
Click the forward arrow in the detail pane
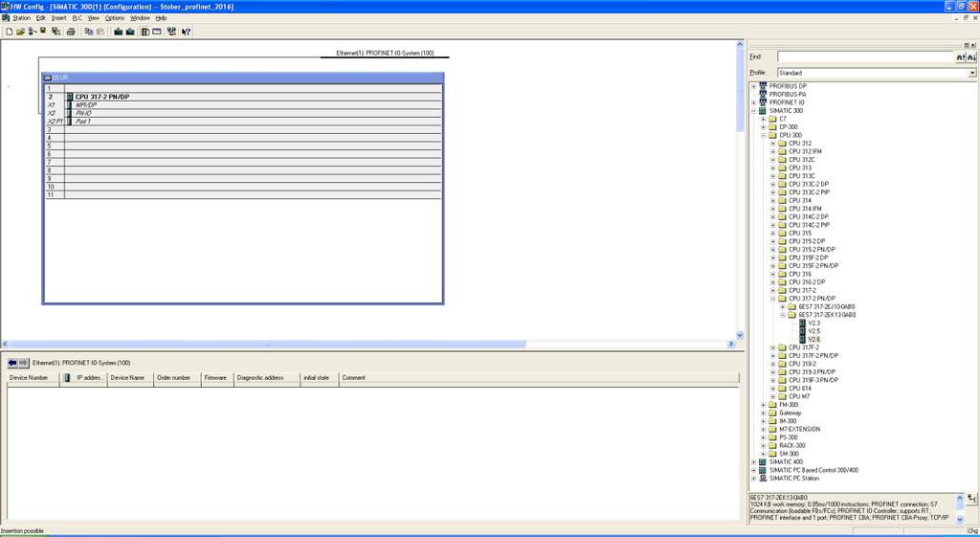[24, 363]
